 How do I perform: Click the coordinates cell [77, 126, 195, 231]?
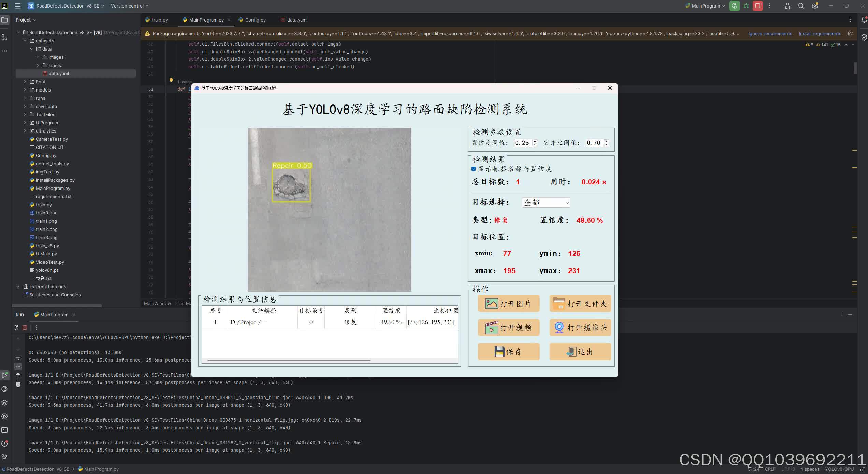click(x=431, y=322)
